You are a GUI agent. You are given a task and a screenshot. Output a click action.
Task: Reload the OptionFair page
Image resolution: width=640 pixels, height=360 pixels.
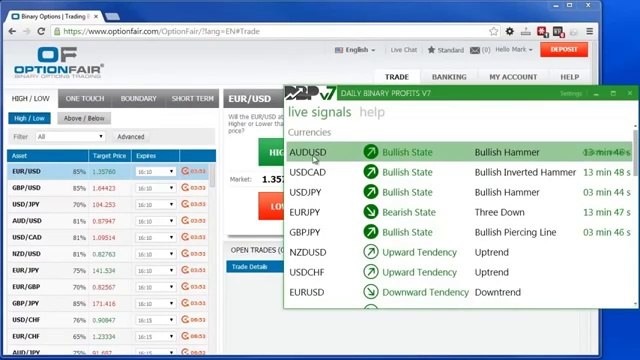[41, 31]
